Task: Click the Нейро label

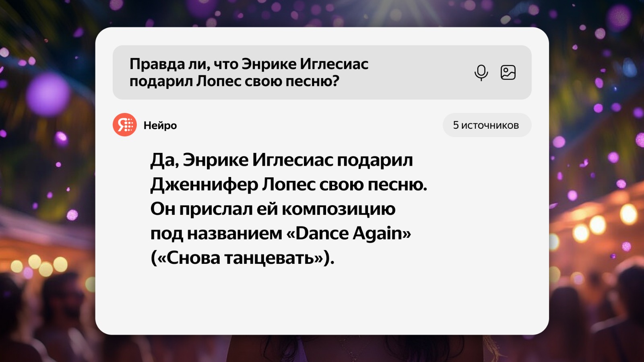Action: click(x=160, y=125)
